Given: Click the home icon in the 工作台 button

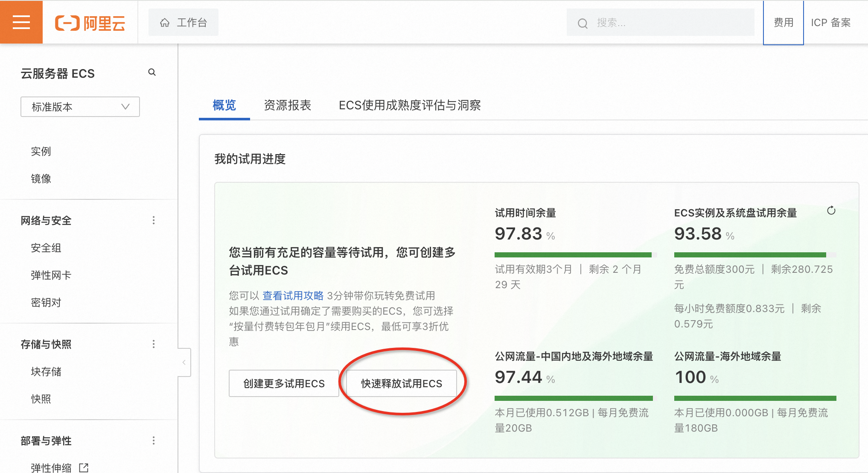Looking at the screenshot, I should pyautogui.click(x=165, y=23).
